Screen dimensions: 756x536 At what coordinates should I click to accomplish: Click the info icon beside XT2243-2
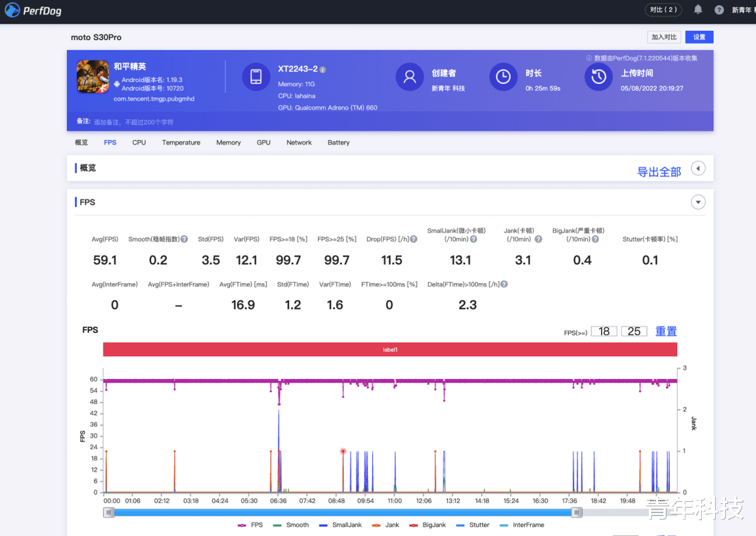(323, 69)
